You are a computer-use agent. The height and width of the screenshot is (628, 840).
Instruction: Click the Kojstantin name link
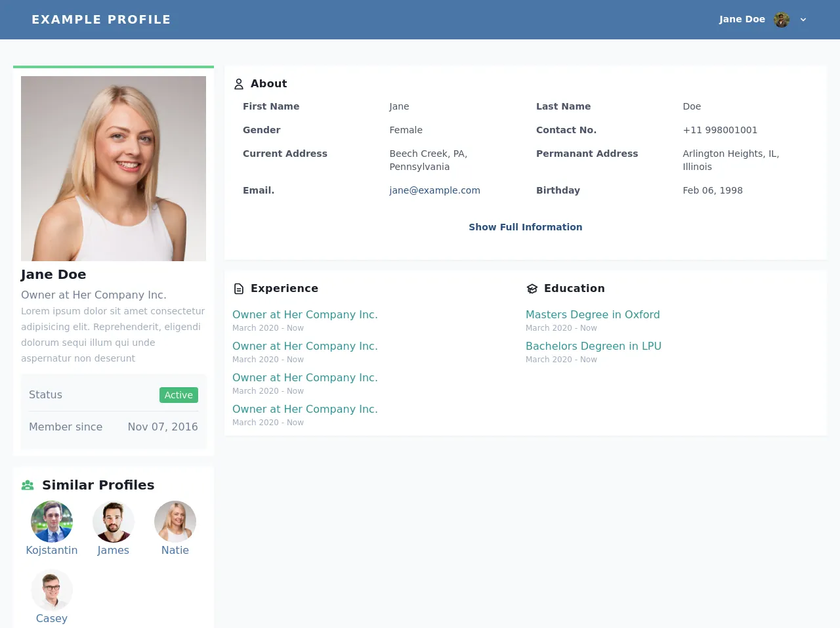[x=52, y=550]
